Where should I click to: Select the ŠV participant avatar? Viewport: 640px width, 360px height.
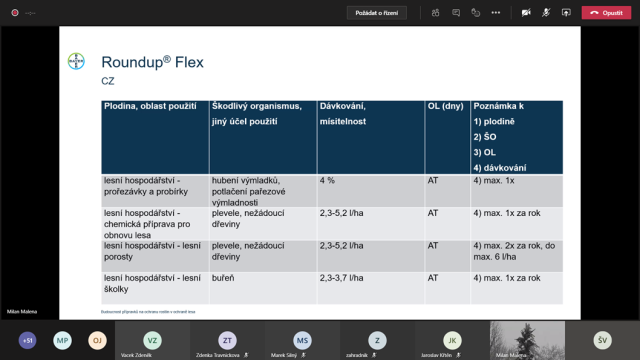click(602, 340)
